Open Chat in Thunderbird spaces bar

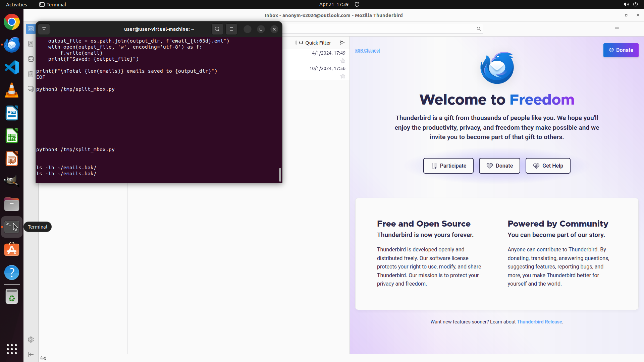(x=31, y=89)
